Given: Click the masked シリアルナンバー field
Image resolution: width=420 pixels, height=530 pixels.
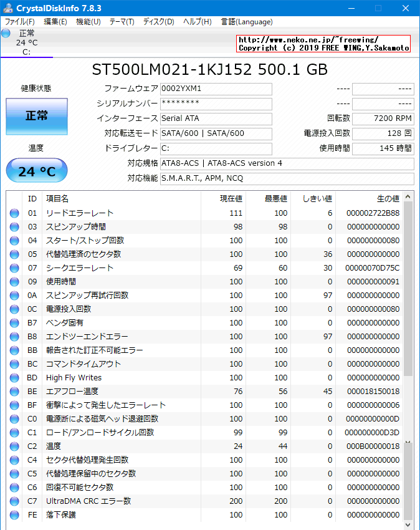Looking at the screenshot, I should tap(216, 104).
